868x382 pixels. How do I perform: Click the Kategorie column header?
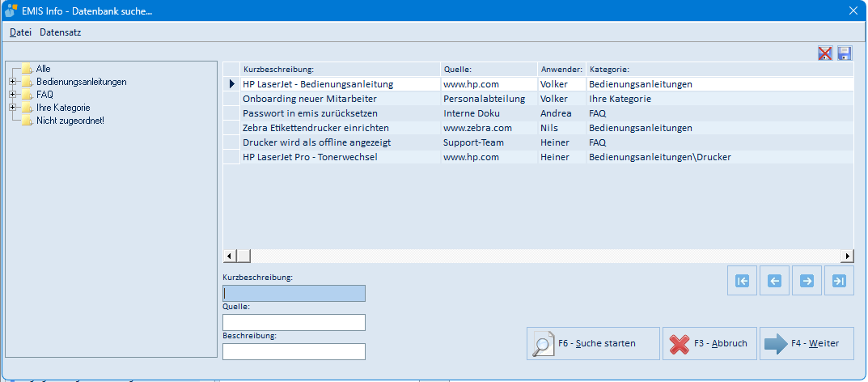click(x=720, y=70)
